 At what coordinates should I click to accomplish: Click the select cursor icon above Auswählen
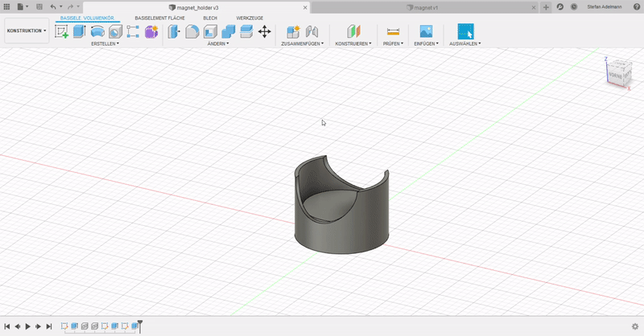click(x=465, y=32)
